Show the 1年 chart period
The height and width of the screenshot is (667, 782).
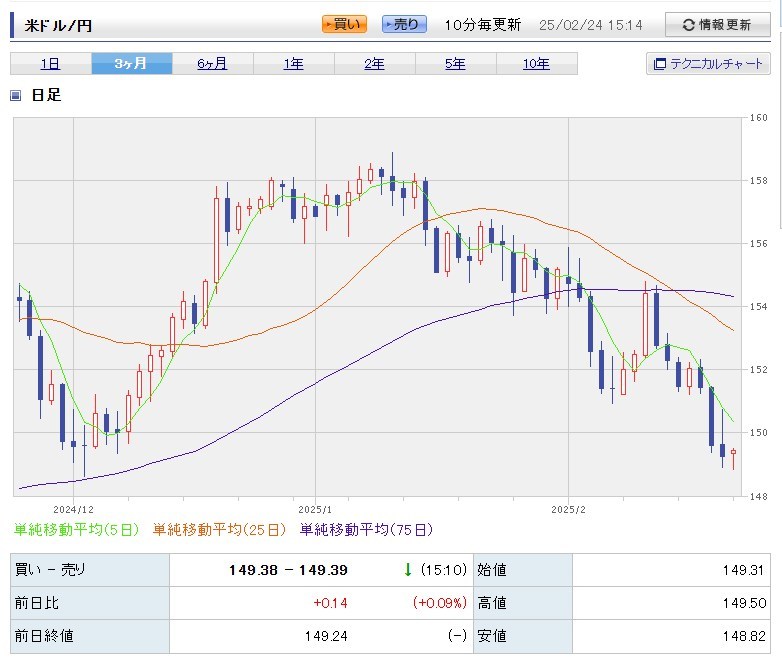(293, 64)
